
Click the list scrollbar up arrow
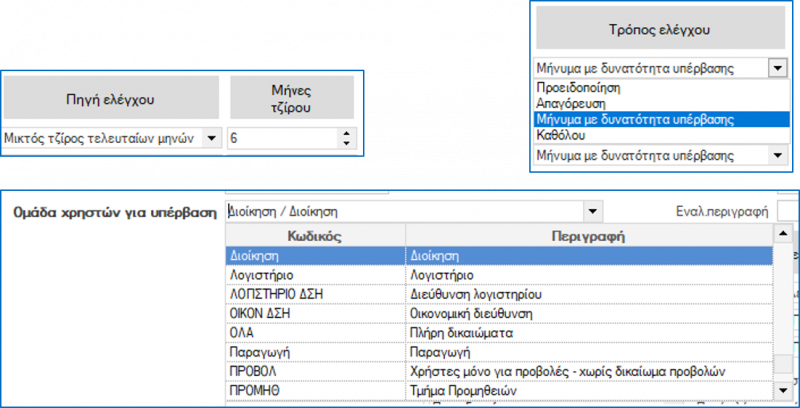click(x=783, y=234)
